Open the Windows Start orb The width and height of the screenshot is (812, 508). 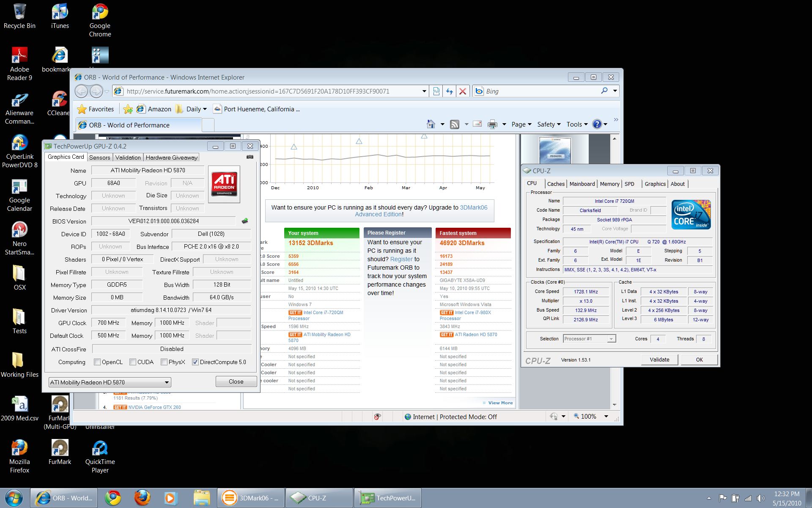14,498
